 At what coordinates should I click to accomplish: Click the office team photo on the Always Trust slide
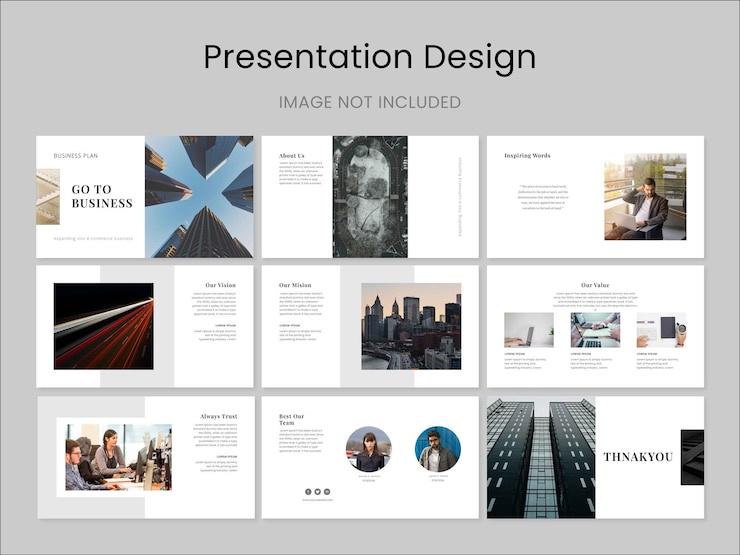[118, 457]
